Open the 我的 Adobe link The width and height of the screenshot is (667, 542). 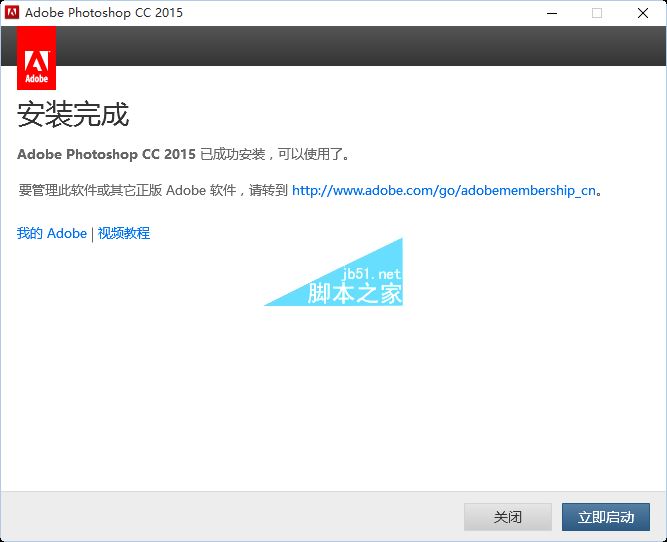[52, 233]
